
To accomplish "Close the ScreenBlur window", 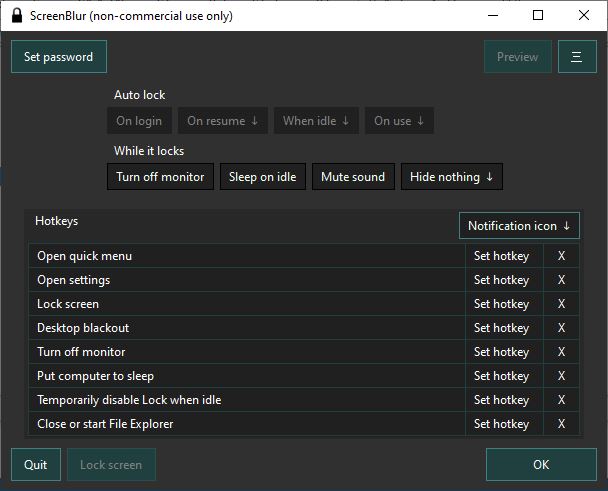I will [584, 16].
